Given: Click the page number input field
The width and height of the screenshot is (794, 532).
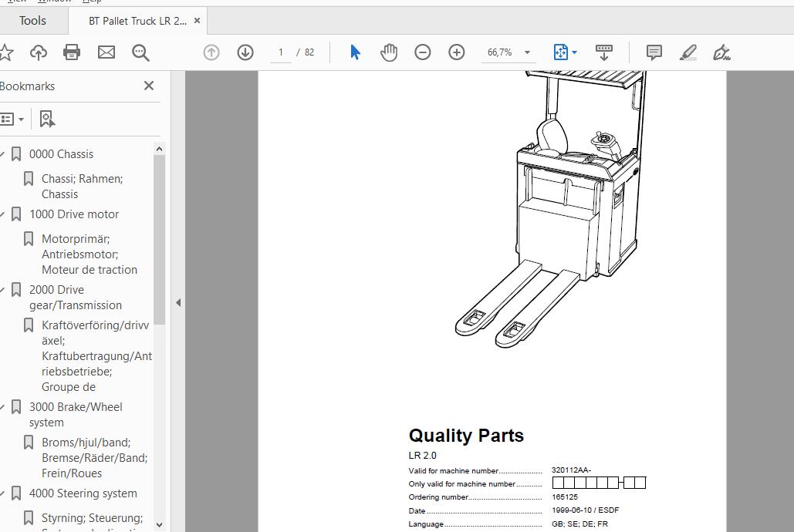Looking at the screenshot, I should (281, 52).
